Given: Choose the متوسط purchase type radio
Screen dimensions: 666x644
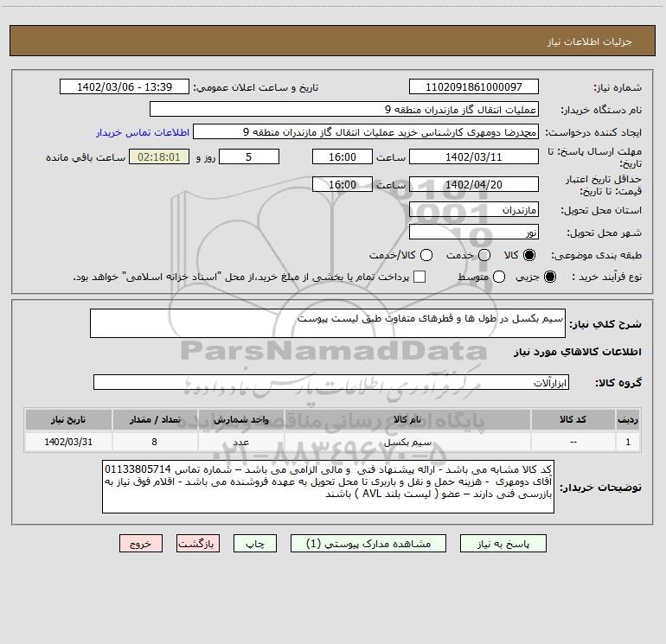Looking at the screenshot, I should click(499, 277).
